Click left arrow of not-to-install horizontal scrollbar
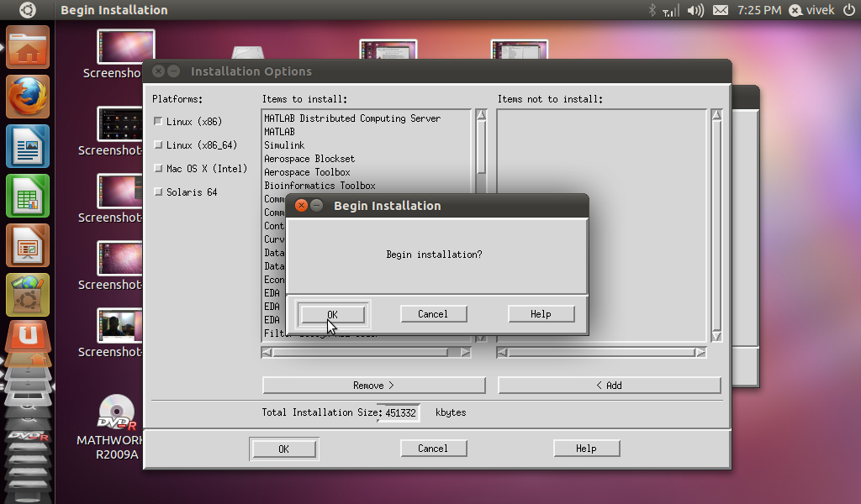 pyautogui.click(x=502, y=353)
